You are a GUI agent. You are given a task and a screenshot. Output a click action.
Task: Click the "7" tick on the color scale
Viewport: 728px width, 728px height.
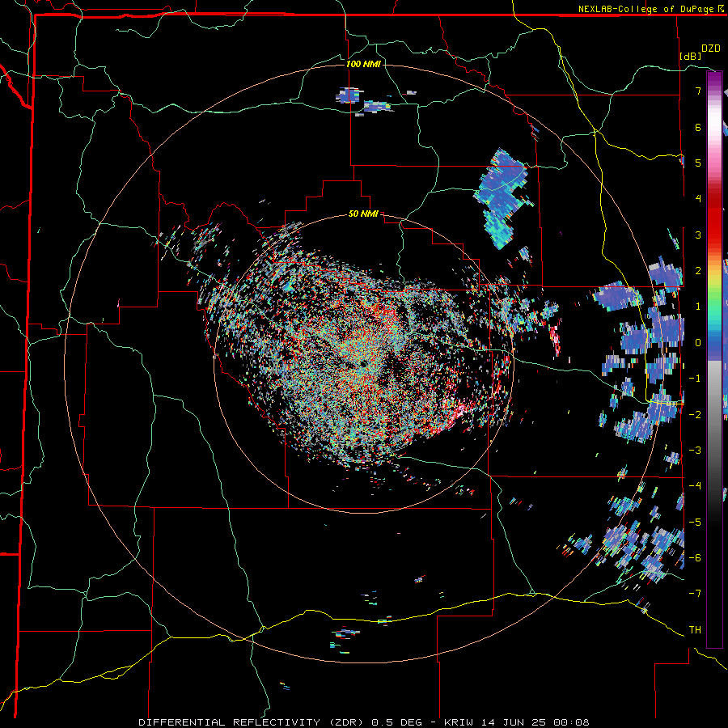tap(698, 91)
